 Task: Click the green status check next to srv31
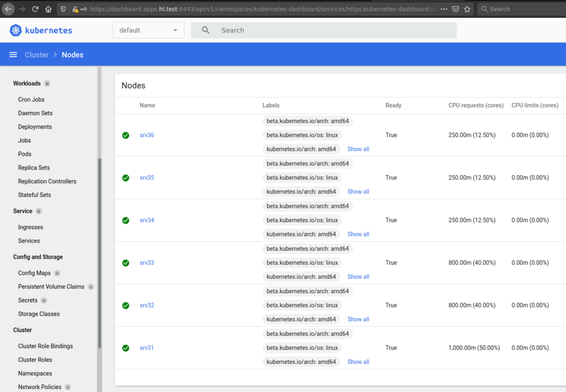point(125,348)
